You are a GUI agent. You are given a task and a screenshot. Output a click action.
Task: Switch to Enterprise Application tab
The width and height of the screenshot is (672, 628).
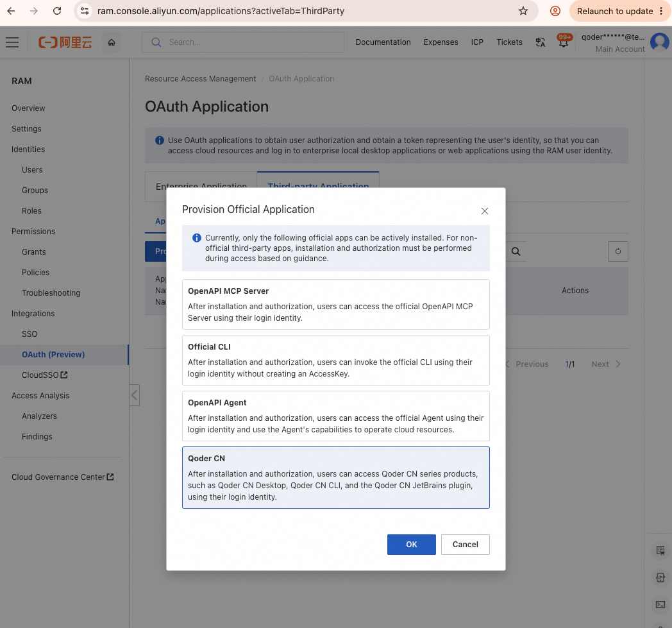pos(201,187)
